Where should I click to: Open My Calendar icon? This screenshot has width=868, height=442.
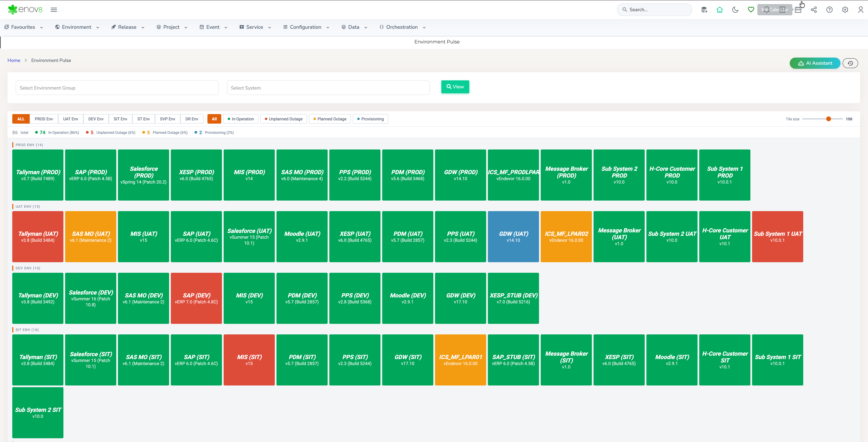tap(798, 10)
